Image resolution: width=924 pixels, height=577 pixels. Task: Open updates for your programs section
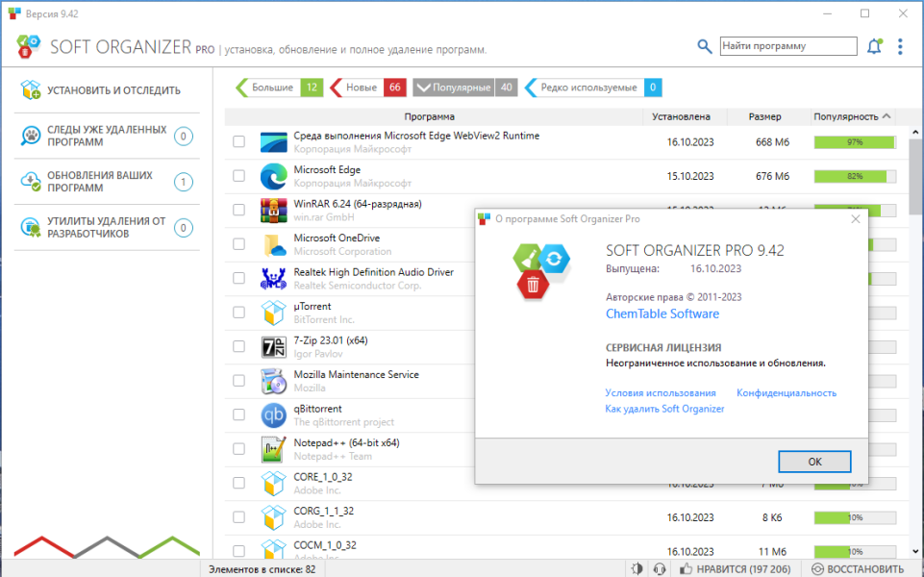tap(107, 182)
